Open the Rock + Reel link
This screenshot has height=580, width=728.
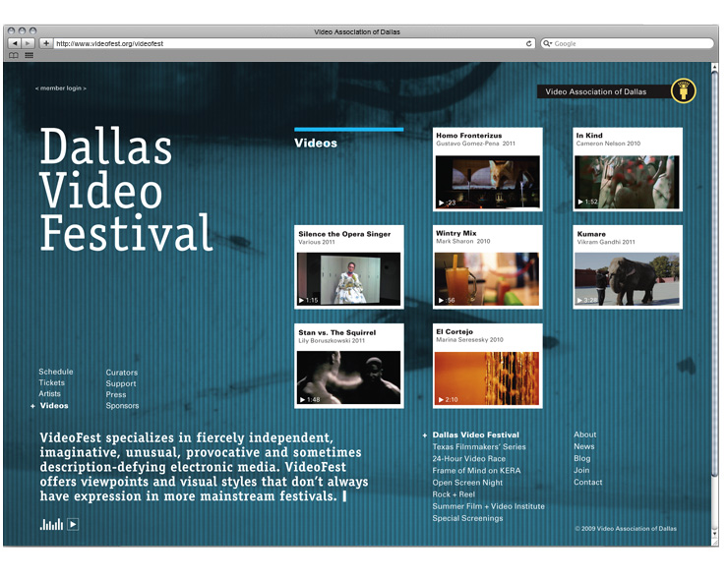[454, 494]
